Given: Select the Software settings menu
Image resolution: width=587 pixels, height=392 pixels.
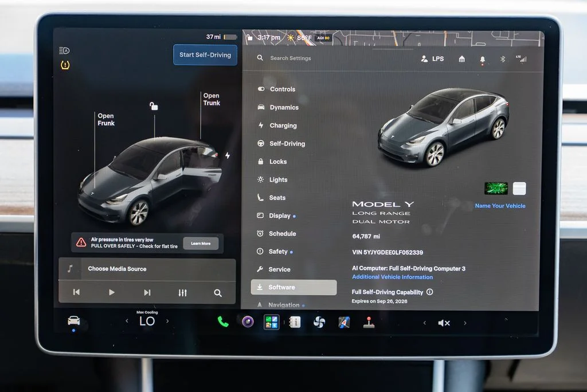Looking at the screenshot, I should point(293,287).
